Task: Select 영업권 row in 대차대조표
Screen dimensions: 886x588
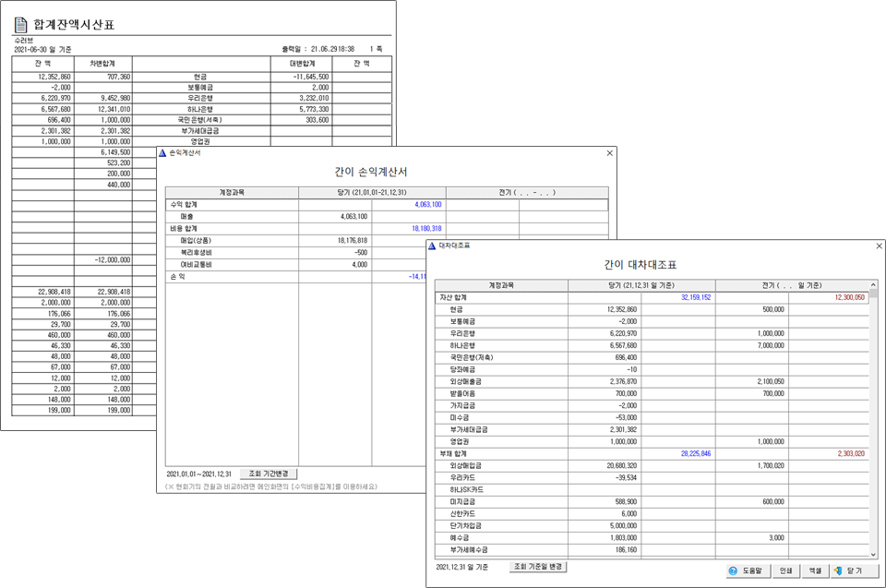Action: click(653, 441)
